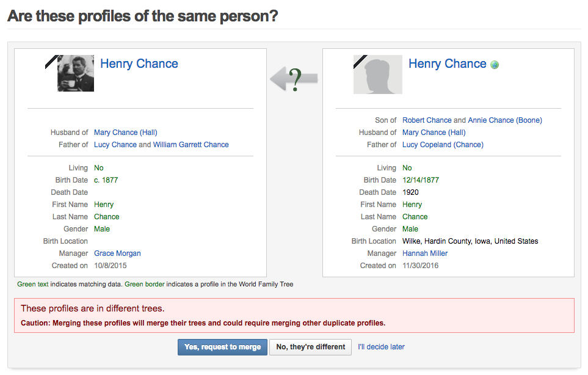Open manager Grace Morgan's profile
Screen dimensions: 588x375
point(117,253)
